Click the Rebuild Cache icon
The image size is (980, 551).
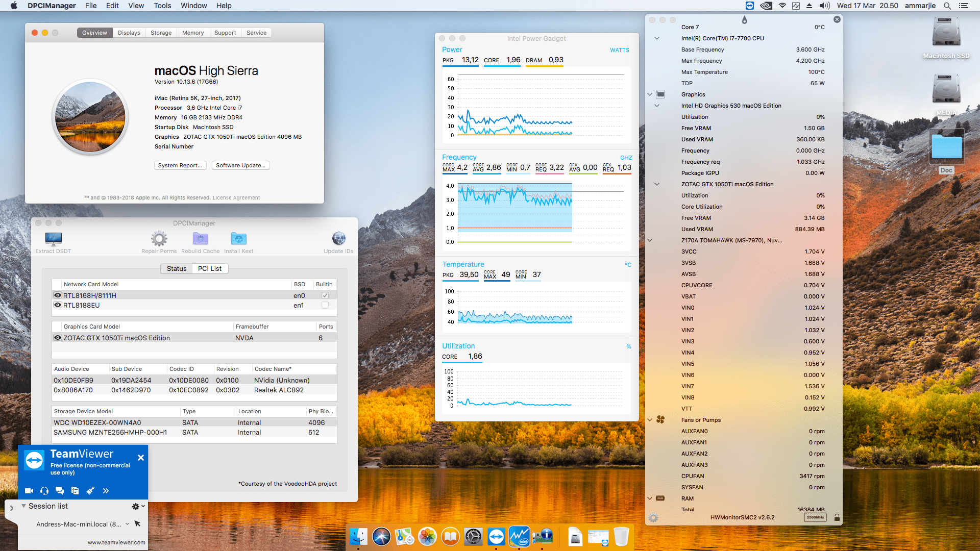tap(200, 238)
